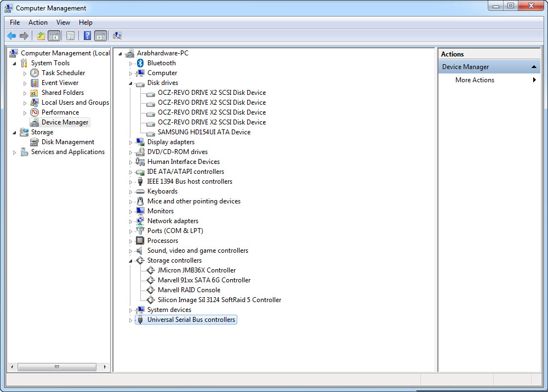Open the View menu
Viewport: 548px width, 392px height.
[63, 22]
